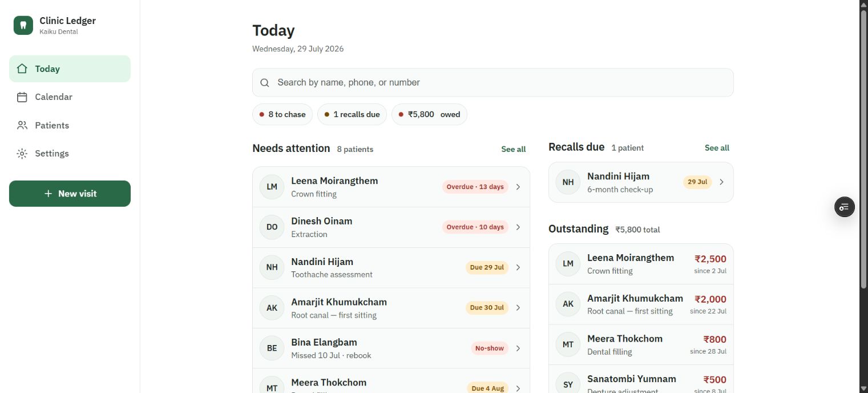
Task: Click the DO avatar for Dinesh Oinam
Action: tap(272, 227)
